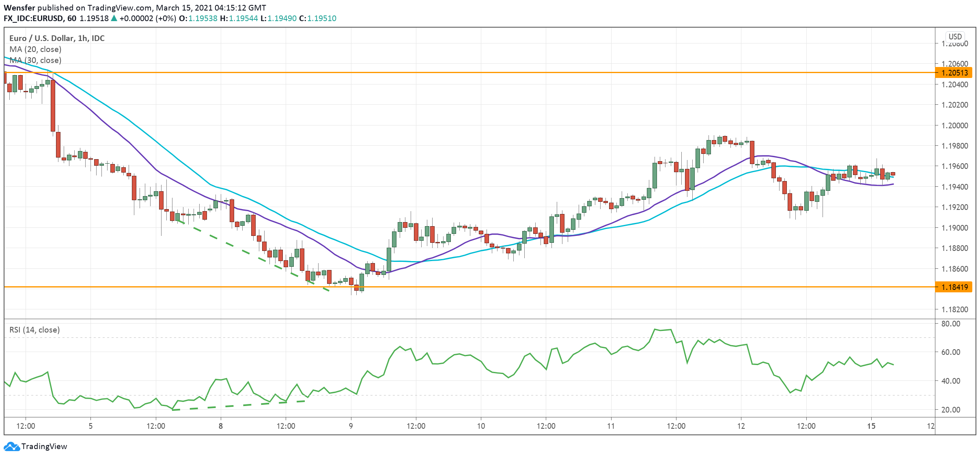Image resolution: width=980 pixels, height=458 pixels.
Task: Open the USD currency selector box
Action: point(955,37)
